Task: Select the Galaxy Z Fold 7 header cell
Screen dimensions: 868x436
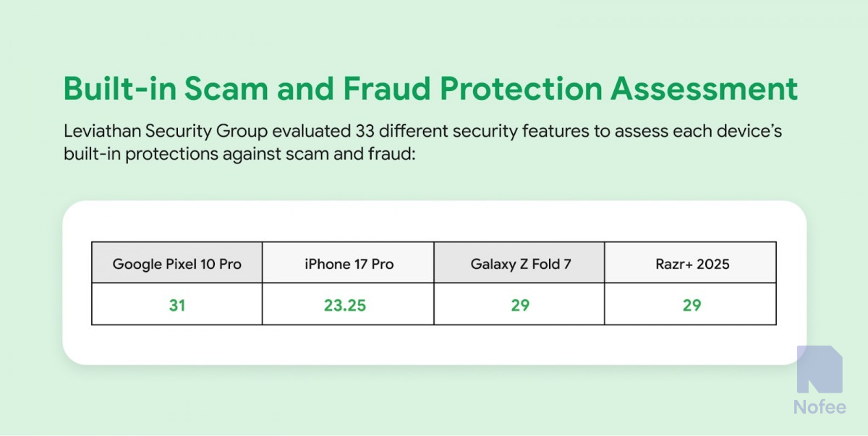Action: tap(520, 264)
